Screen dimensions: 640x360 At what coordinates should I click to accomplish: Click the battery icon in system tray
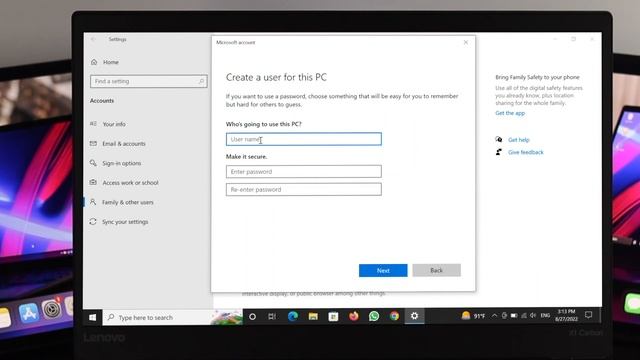pyautogui.click(x=514, y=316)
